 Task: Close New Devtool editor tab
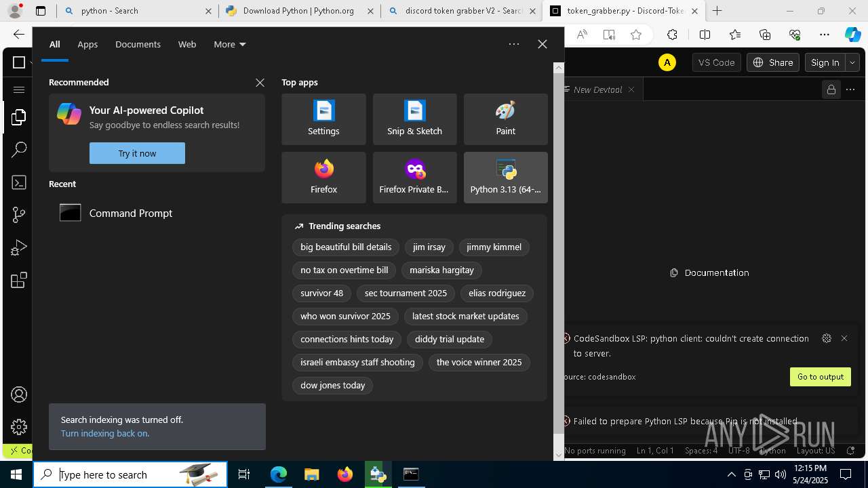(x=631, y=89)
